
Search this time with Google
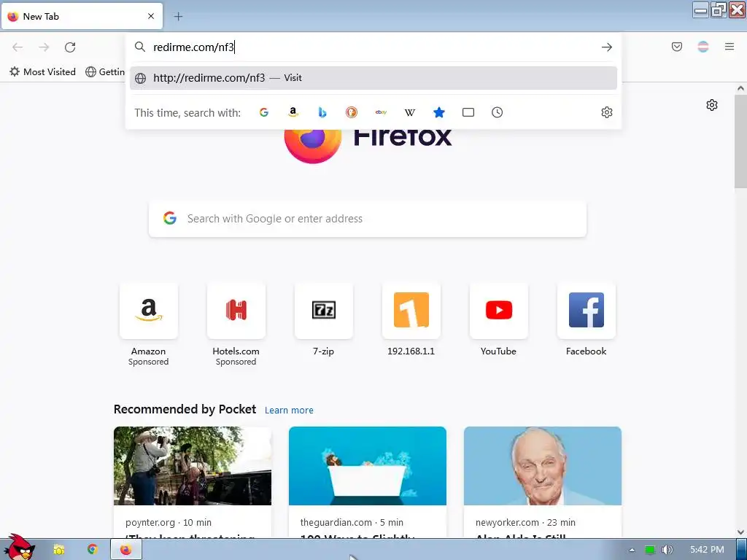click(x=264, y=112)
